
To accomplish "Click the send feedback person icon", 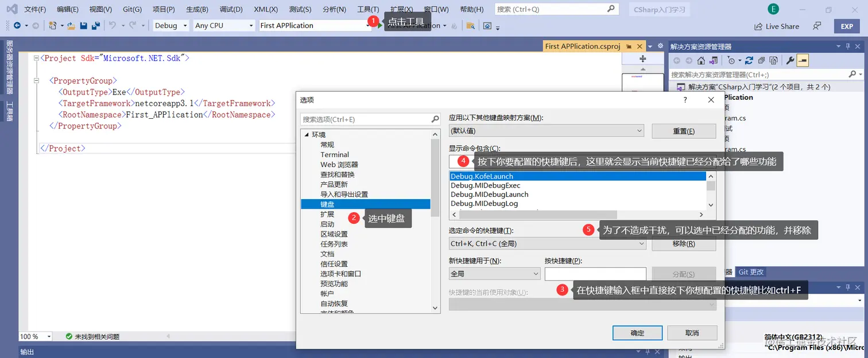I will pos(817,26).
